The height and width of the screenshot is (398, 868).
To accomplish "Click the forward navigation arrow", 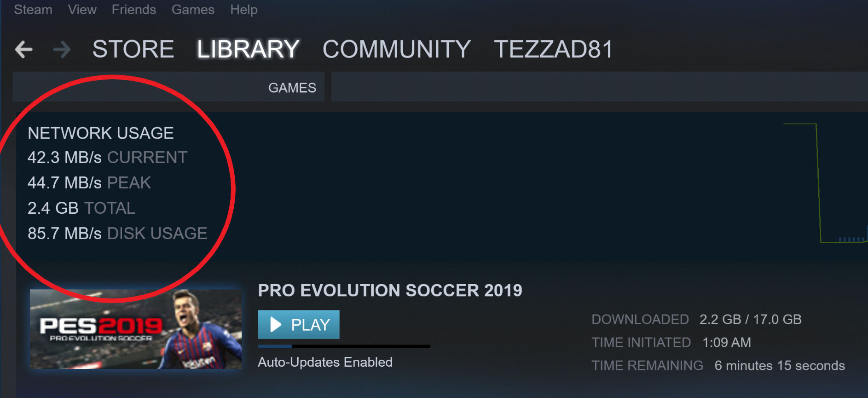I will [62, 49].
